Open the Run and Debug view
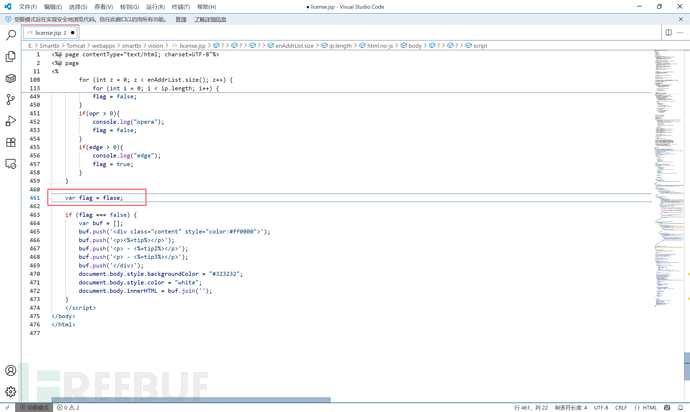 (x=11, y=121)
